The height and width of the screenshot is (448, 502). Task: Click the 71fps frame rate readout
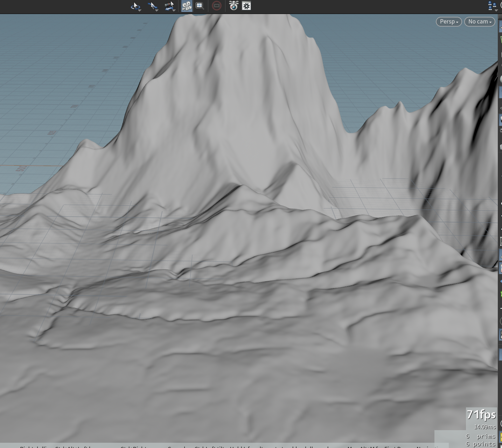[x=481, y=415]
